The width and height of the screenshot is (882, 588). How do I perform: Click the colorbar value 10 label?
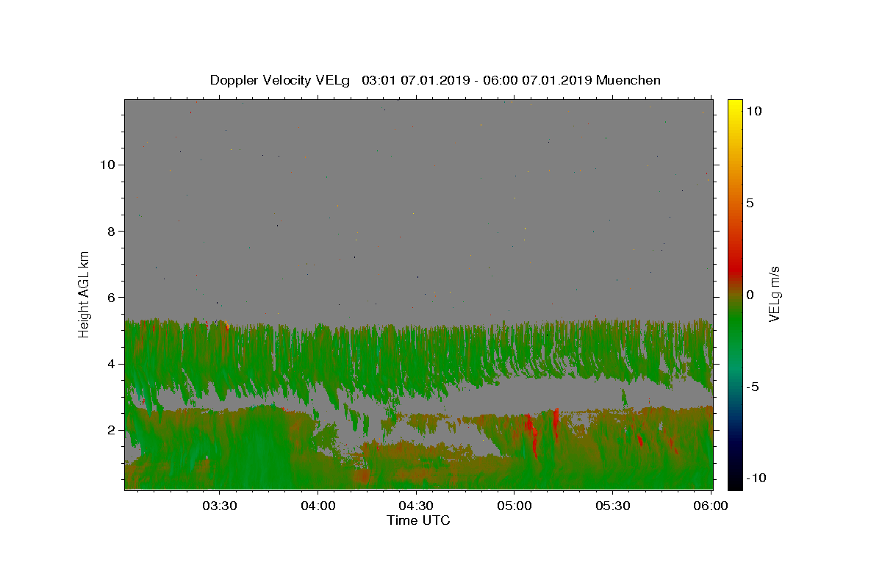click(x=753, y=111)
